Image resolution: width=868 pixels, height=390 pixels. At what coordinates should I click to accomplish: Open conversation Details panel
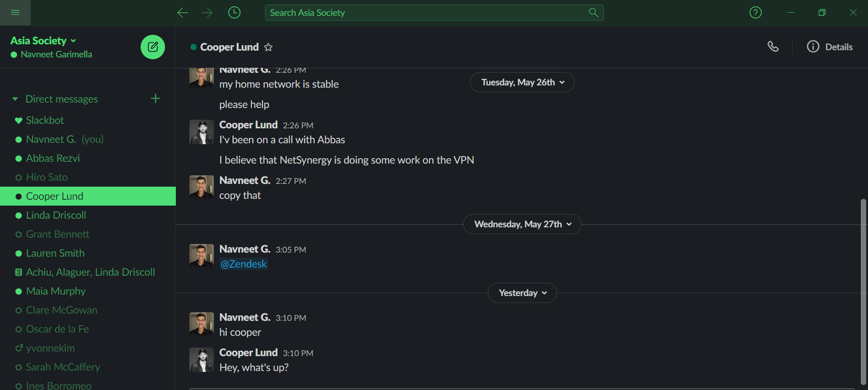830,47
